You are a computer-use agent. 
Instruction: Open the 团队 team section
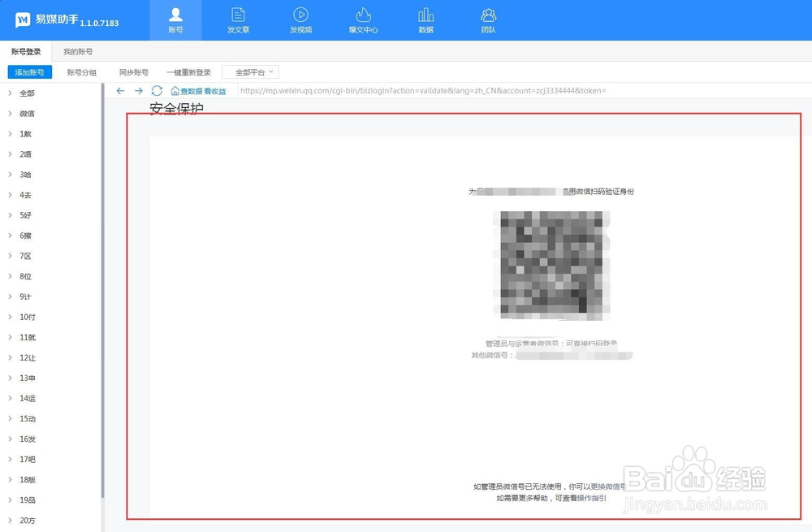(x=488, y=20)
